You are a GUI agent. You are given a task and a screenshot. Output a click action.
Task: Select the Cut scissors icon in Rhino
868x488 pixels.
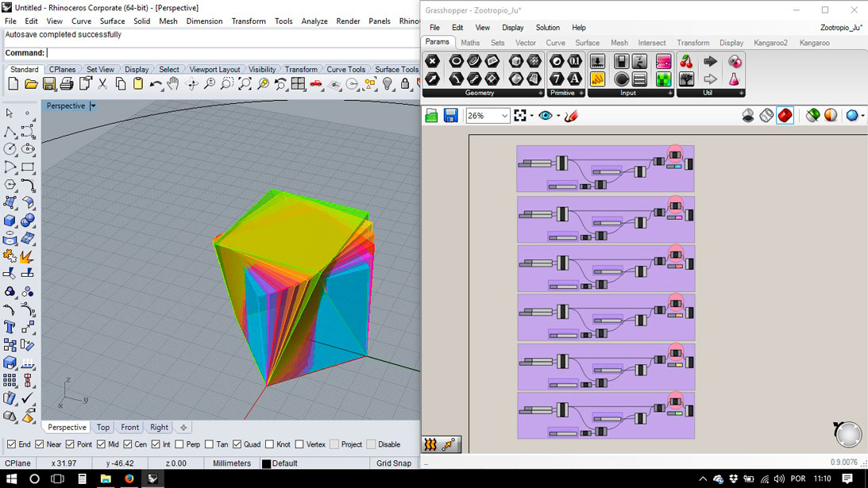point(102,84)
